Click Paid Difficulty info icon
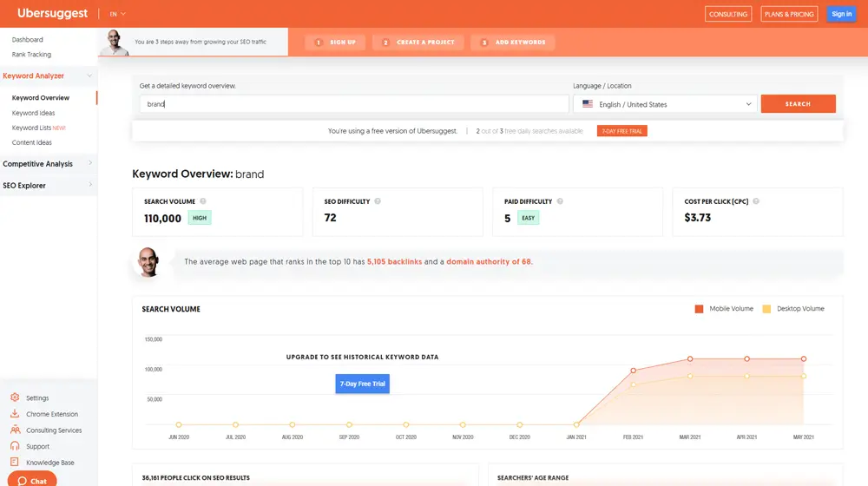The height and width of the screenshot is (486, 868). pos(560,201)
